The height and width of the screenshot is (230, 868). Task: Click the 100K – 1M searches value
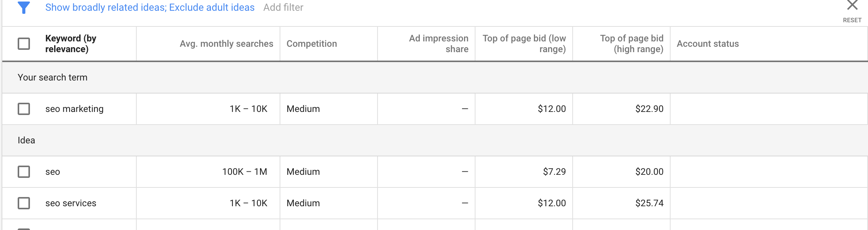[245, 172]
